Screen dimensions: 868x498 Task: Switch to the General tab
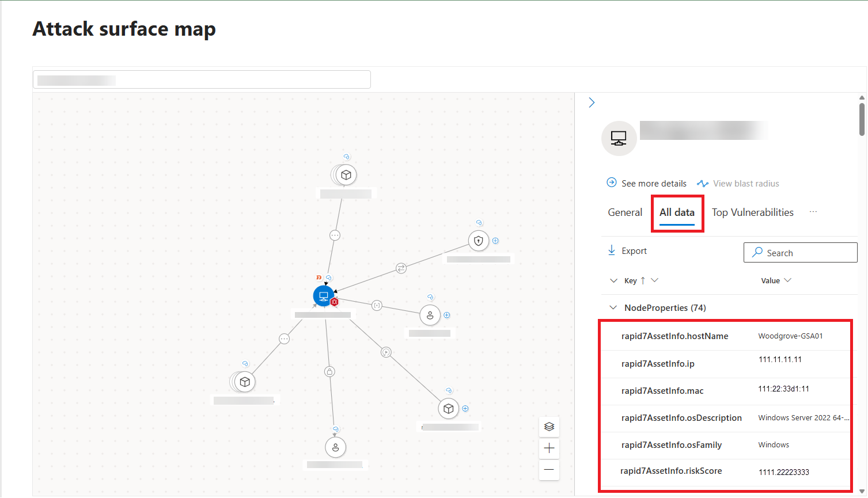[624, 212]
